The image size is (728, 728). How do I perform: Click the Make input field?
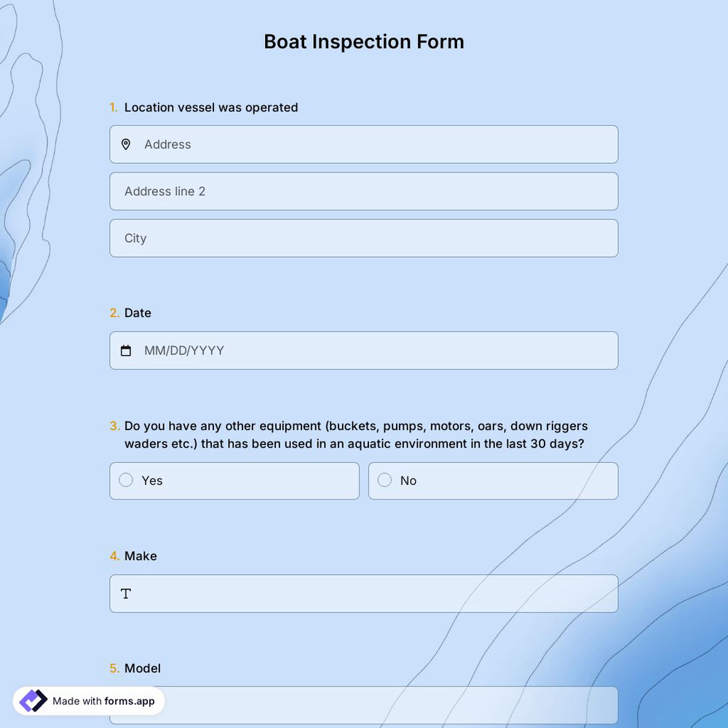328,593
